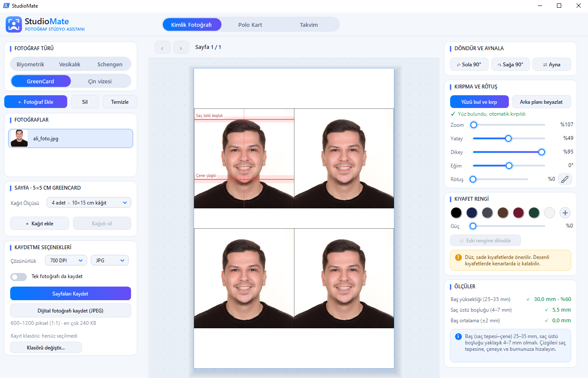
Task: Click the 'Fotoğraf Ekle' button
Action: [36, 102]
